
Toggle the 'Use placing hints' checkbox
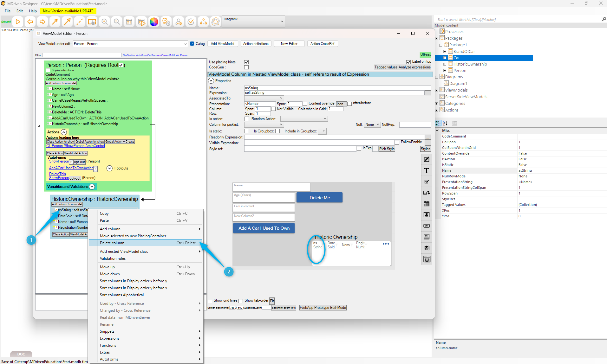(246, 62)
